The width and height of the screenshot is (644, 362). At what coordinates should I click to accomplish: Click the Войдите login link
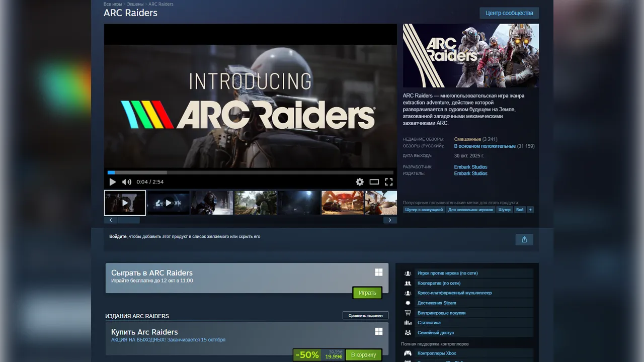[x=118, y=236]
